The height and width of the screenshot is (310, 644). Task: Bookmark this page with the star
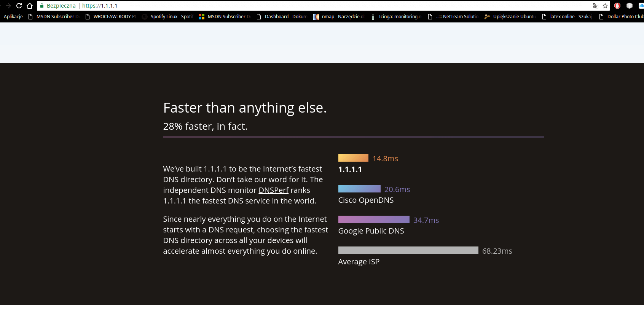605,6
